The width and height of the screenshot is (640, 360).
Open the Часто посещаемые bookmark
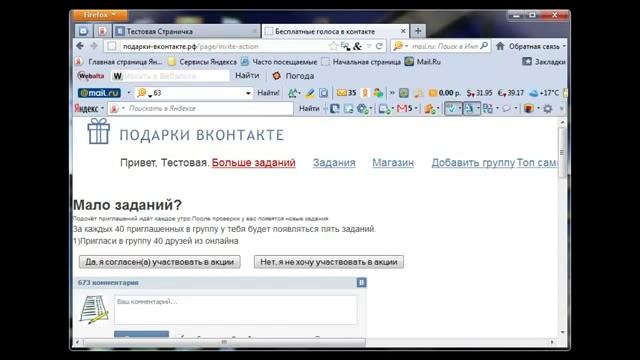[x=279, y=62]
